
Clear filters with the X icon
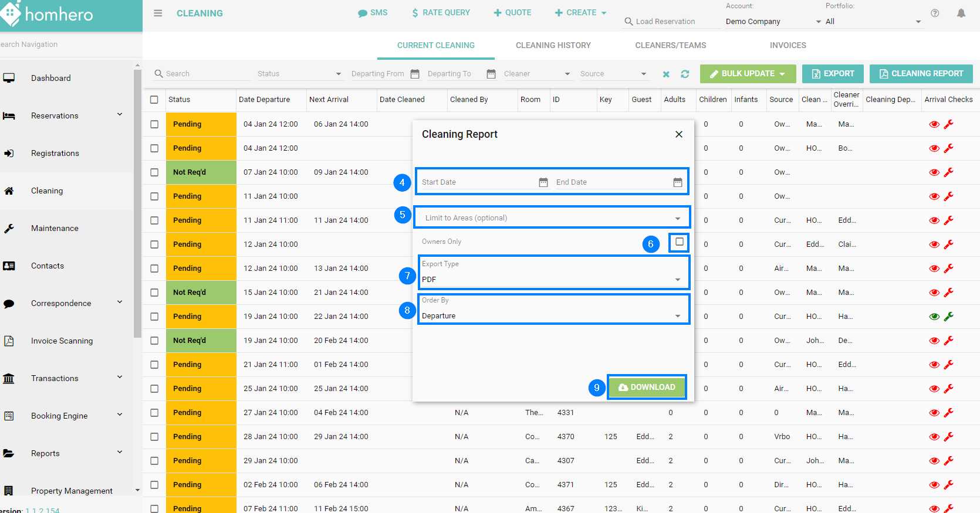666,74
